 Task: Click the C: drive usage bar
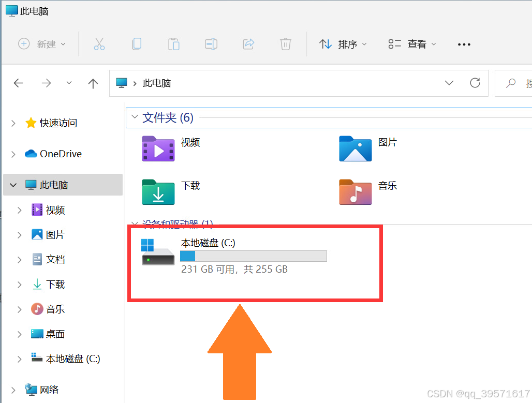[254, 256]
